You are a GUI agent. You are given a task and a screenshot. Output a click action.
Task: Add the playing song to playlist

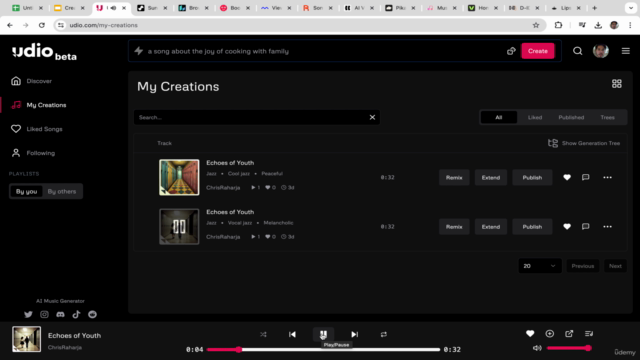(x=549, y=334)
